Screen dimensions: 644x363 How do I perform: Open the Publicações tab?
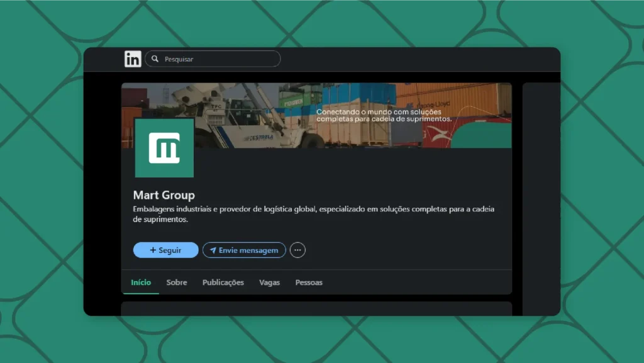point(223,282)
